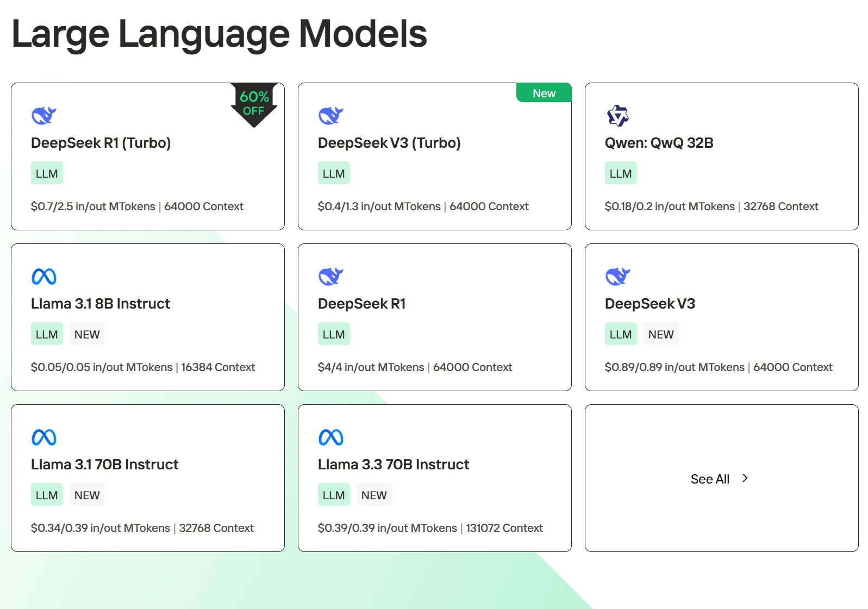Click the Meta logo on Llama 3.1 8B Instruct
This screenshot has height=609, width=868.
44,277
